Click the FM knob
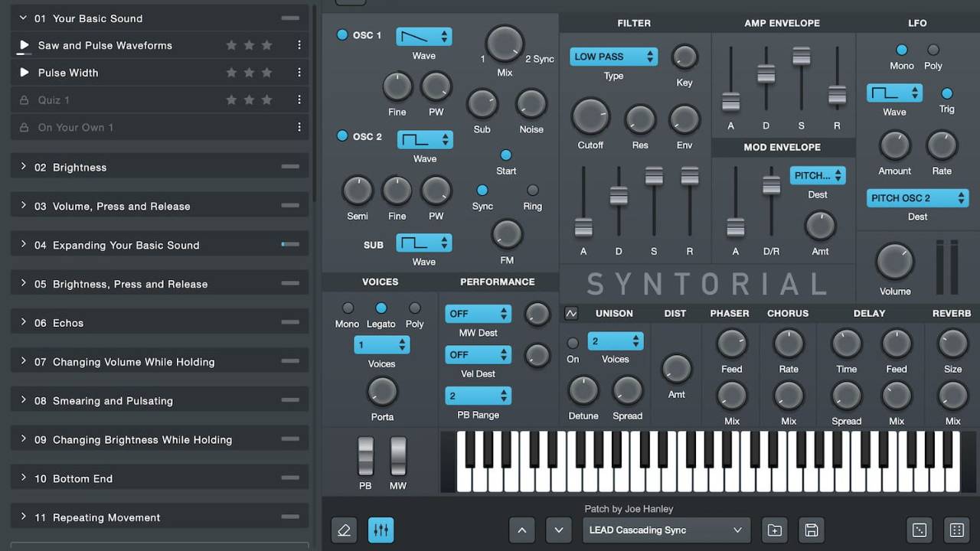Viewport: 980px width, 551px height. coord(507,234)
